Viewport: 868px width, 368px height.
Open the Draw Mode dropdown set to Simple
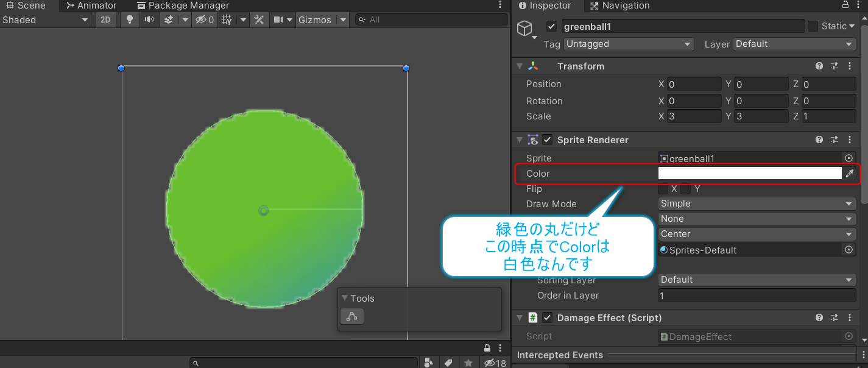[x=756, y=203]
